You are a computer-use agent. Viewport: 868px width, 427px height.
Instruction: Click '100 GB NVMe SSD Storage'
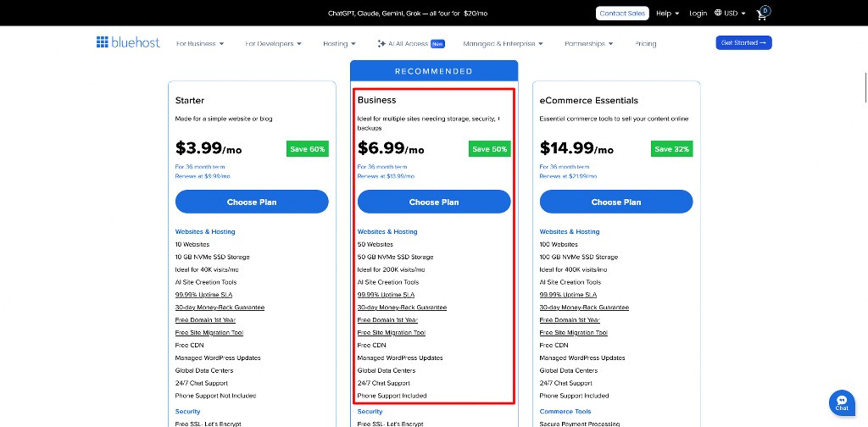(x=578, y=258)
